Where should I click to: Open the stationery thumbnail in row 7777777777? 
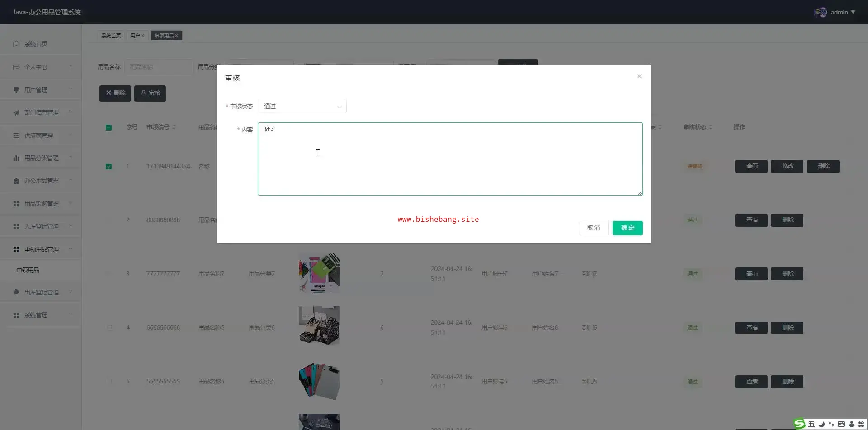coord(319,273)
